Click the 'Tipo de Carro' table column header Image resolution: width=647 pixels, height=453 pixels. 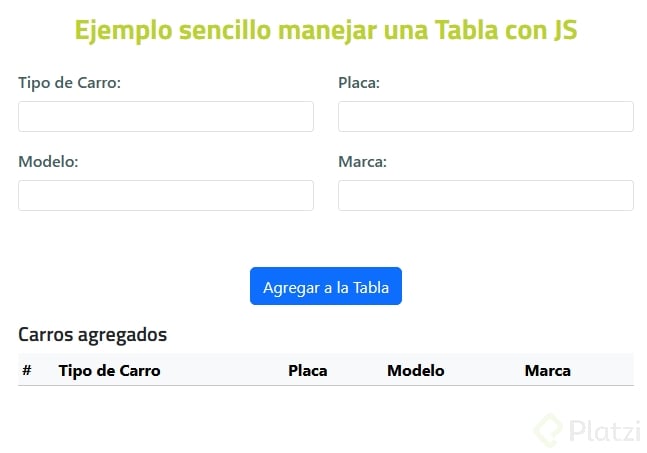pos(109,371)
